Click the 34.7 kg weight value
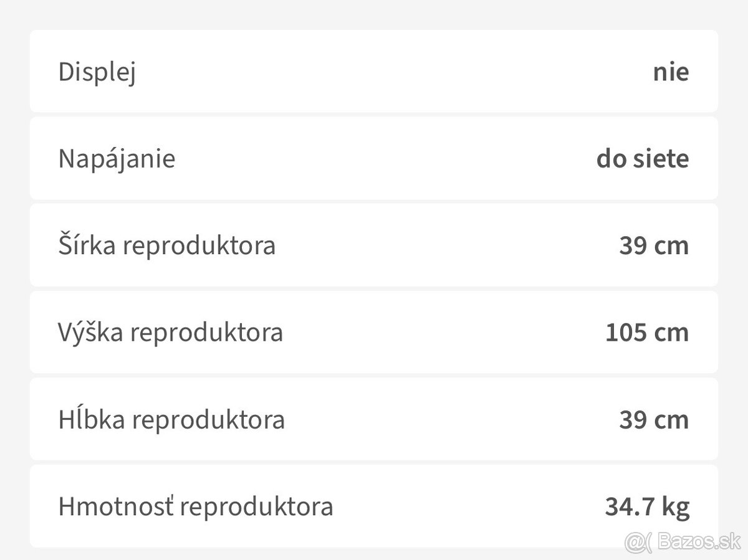Screen dimensions: 748x560 647,506
